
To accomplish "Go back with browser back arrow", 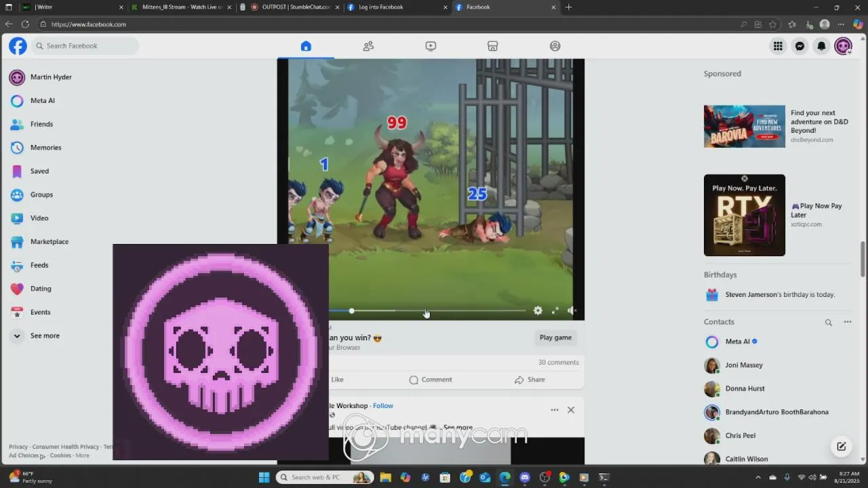I will pos(9,24).
